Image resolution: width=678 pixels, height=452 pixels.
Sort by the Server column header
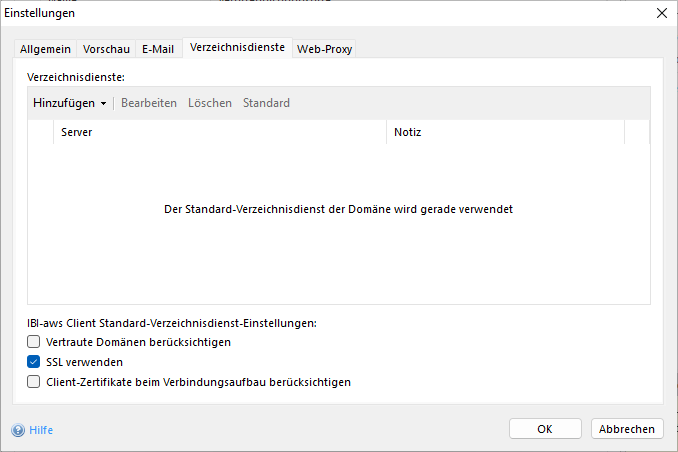(x=220, y=132)
